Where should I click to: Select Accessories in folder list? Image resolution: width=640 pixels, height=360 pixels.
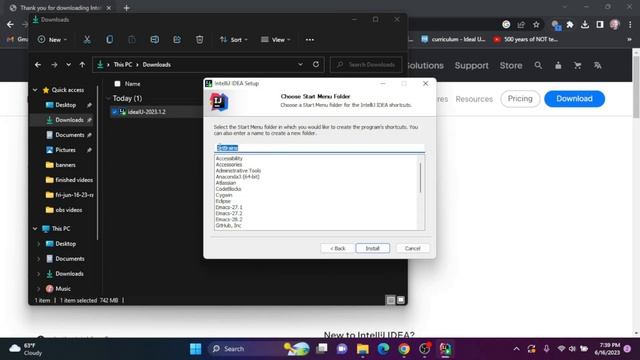229,164
